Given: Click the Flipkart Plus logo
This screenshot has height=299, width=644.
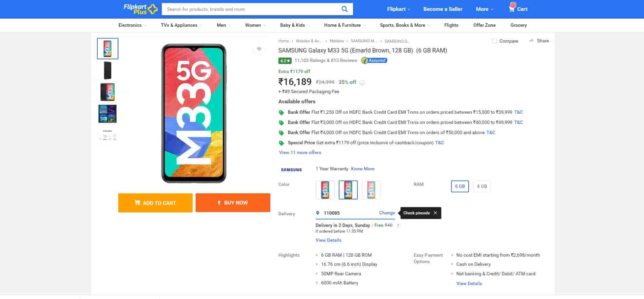Looking at the screenshot, I should click(140, 9).
